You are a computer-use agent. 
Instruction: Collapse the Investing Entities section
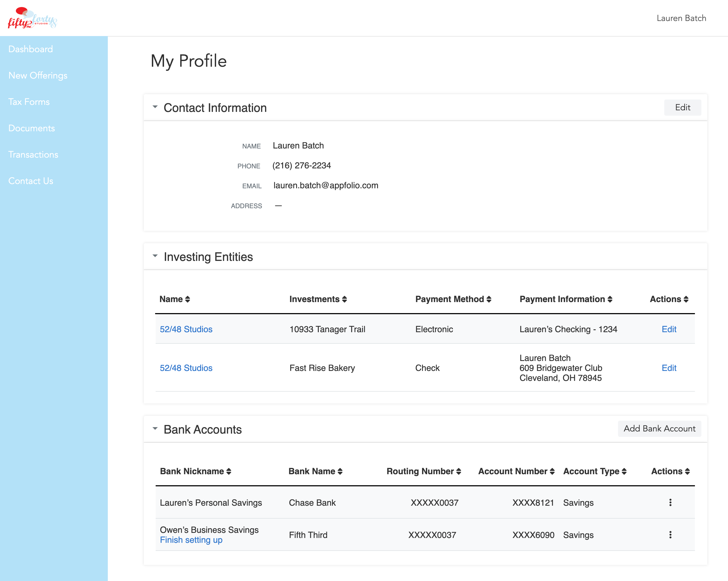tap(155, 256)
